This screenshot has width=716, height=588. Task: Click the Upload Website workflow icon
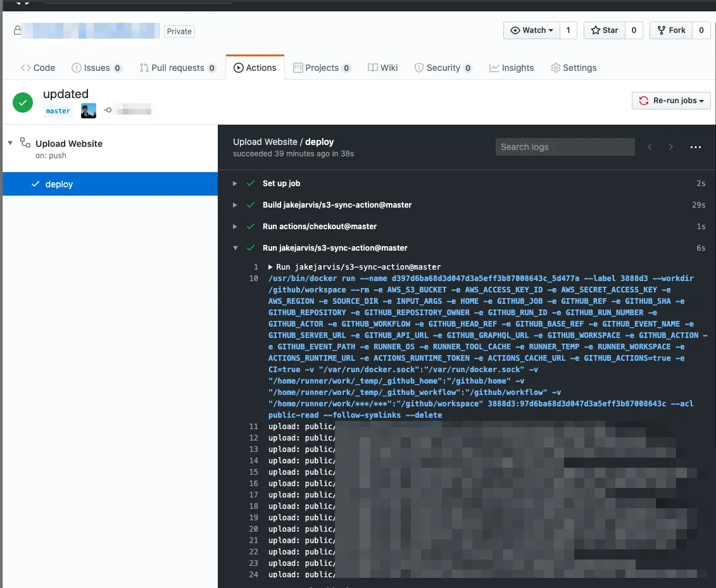pos(25,143)
